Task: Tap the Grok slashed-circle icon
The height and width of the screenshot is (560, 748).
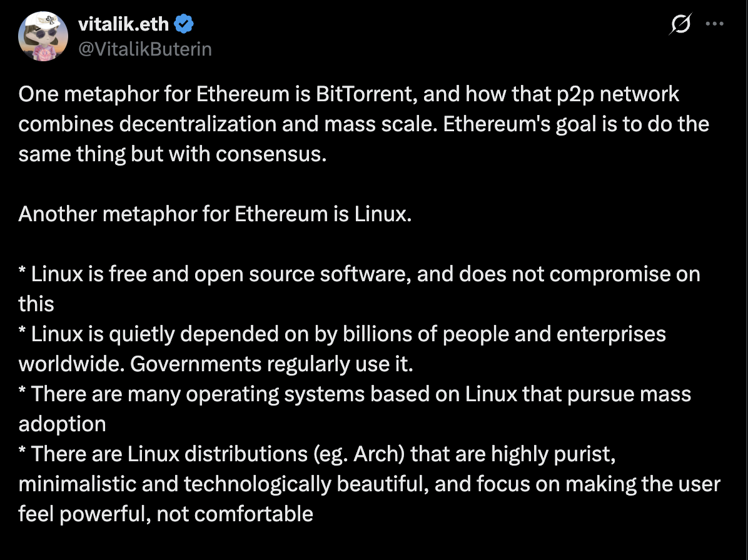Action: [680, 24]
